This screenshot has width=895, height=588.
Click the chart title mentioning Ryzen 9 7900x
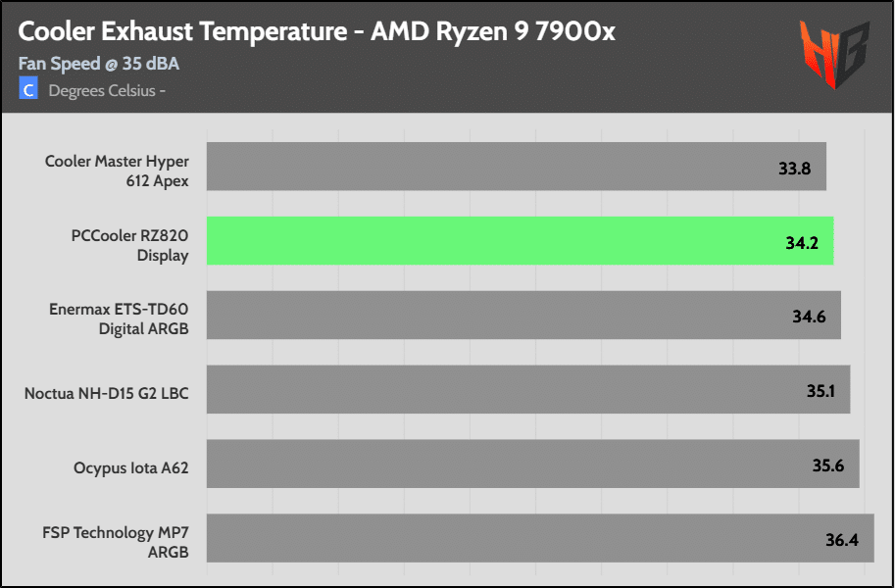point(317,31)
